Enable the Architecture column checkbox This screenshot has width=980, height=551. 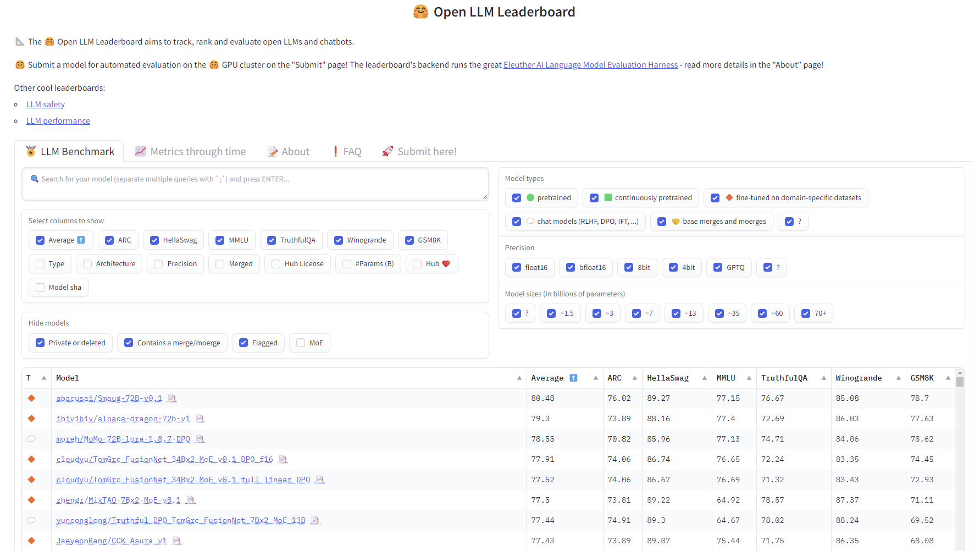click(x=87, y=264)
